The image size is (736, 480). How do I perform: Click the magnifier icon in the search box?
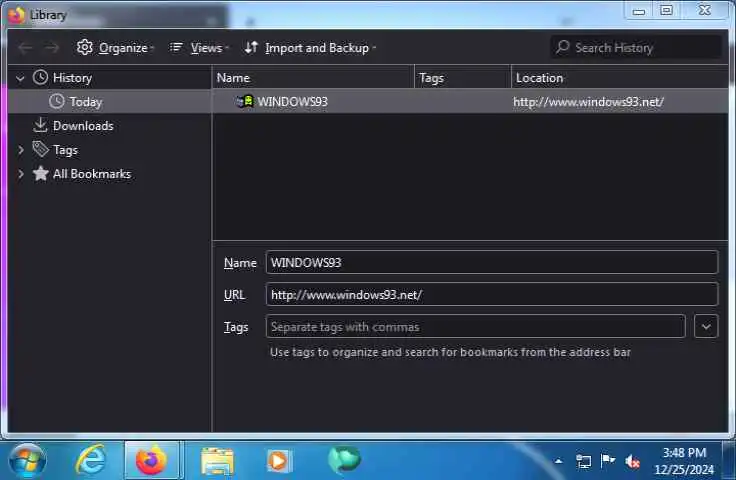[562, 47]
